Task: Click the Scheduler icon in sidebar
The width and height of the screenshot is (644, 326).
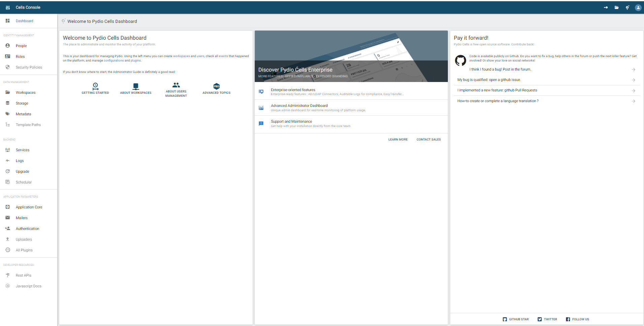Action: [x=7, y=182]
